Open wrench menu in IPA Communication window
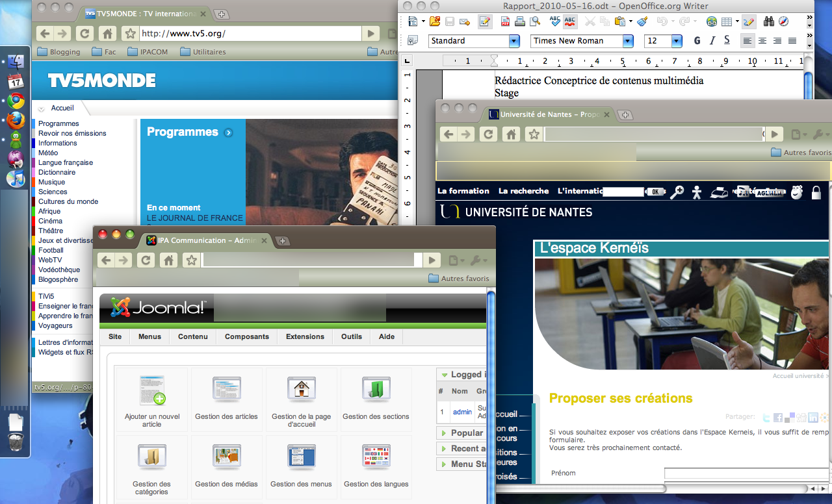This screenshot has width=832, height=504. point(477,260)
